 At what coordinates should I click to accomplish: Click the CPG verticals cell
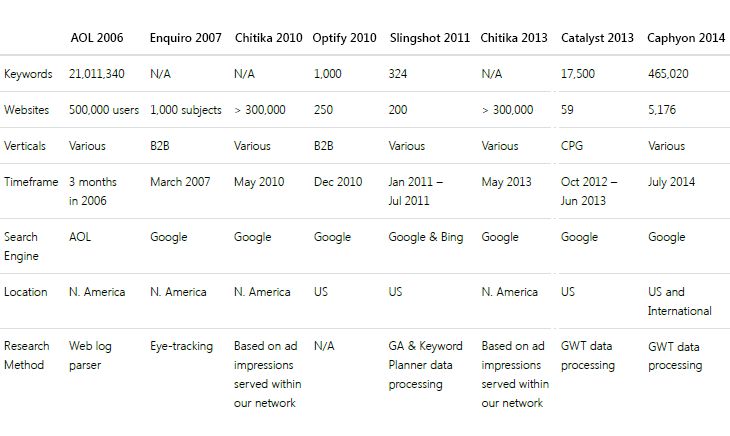[x=573, y=146]
